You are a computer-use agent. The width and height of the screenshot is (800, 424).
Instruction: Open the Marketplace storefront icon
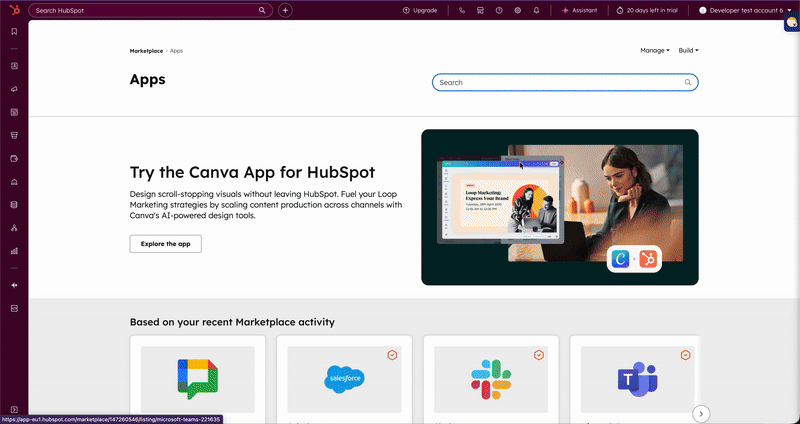(x=480, y=10)
